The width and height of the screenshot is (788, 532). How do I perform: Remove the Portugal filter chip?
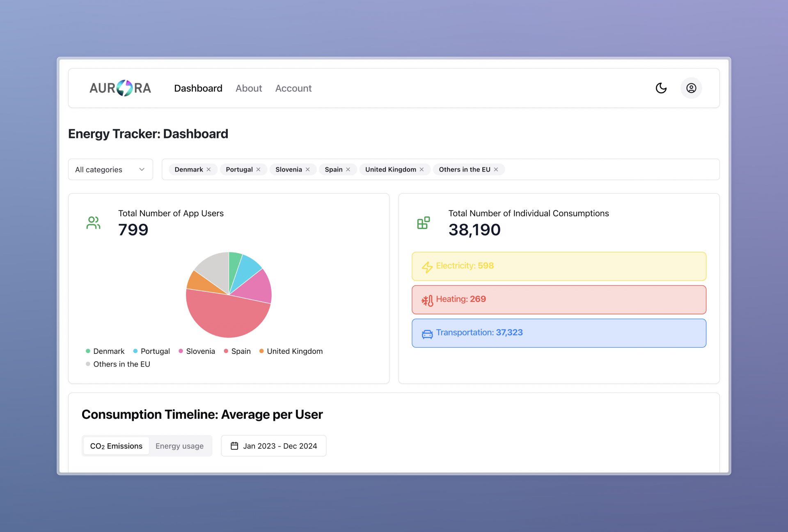coord(259,170)
